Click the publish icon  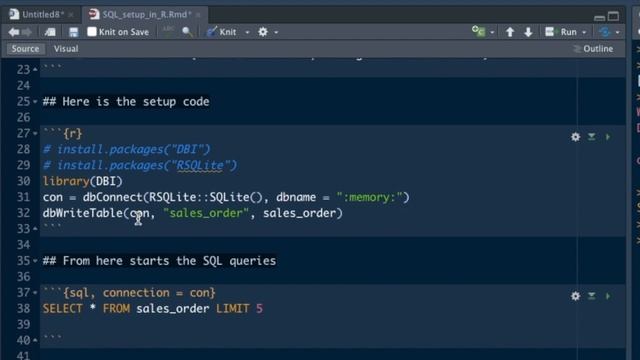605,32
